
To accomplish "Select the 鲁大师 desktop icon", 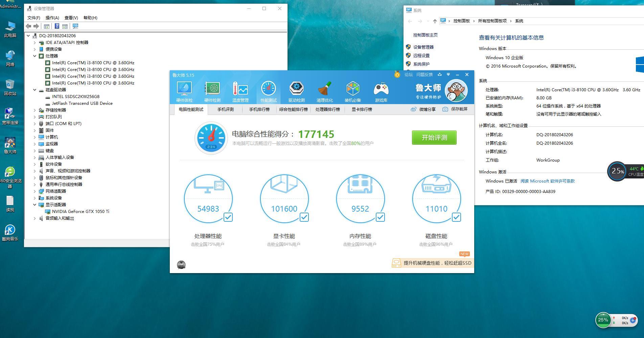I will 10,145.
